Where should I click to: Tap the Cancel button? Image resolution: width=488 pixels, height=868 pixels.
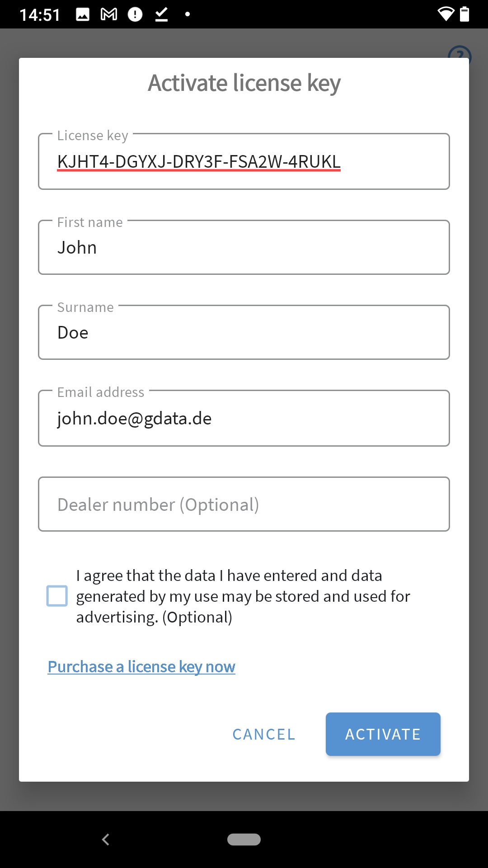tap(263, 734)
